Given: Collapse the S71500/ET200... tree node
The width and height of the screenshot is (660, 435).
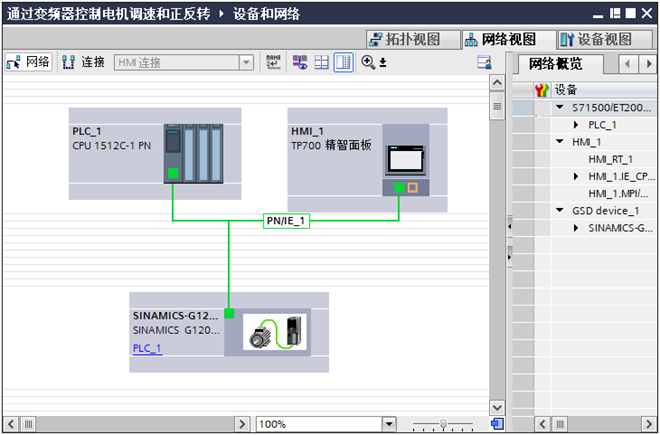Looking at the screenshot, I should pyautogui.click(x=559, y=107).
